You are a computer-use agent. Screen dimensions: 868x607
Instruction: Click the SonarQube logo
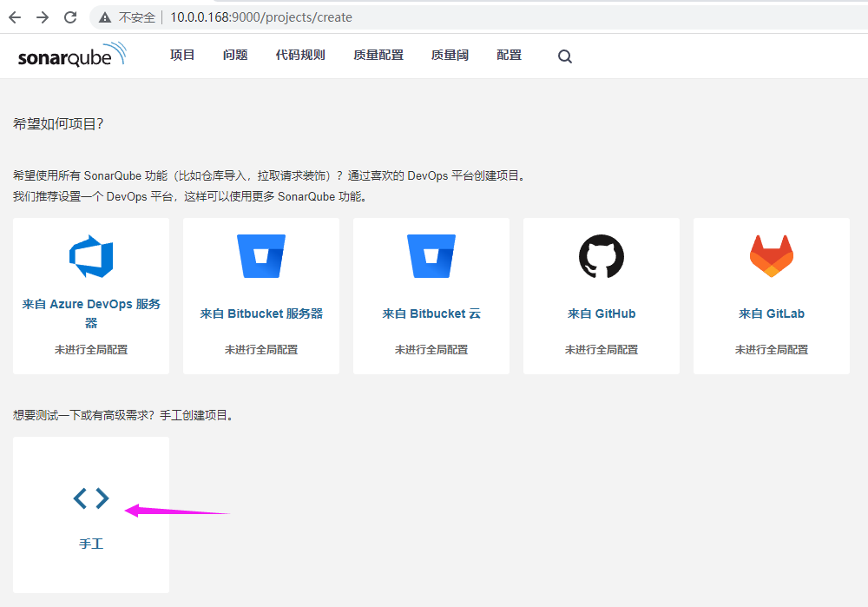(73, 55)
